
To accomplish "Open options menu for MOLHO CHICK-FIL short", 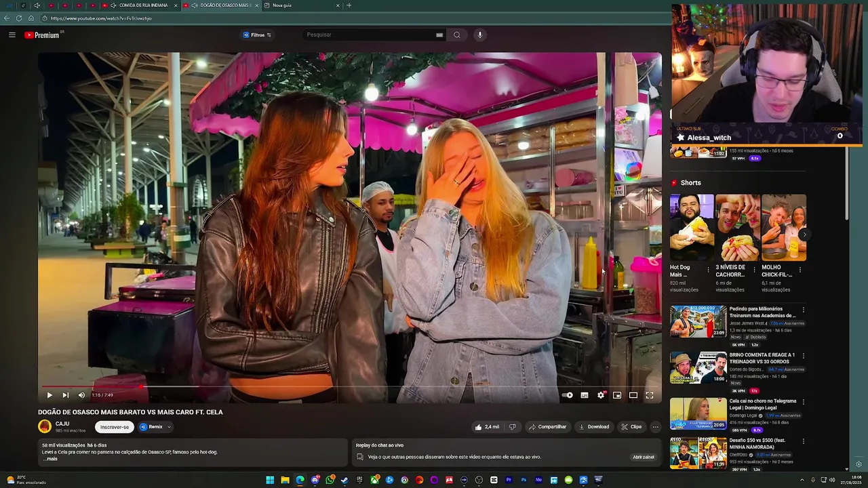I will click(x=800, y=270).
